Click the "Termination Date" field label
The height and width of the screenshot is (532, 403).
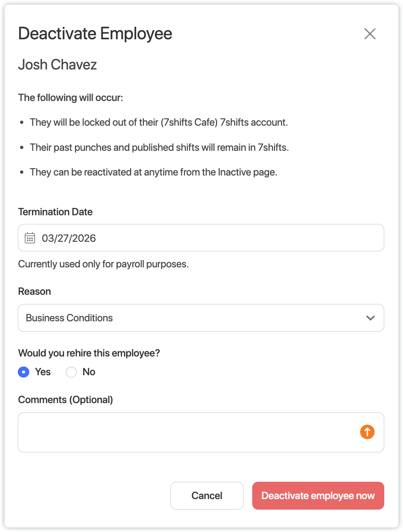[x=55, y=212]
